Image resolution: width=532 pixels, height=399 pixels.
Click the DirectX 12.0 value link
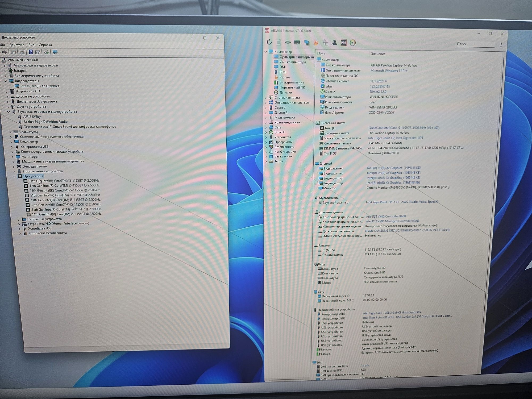click(x=378, y=92)
